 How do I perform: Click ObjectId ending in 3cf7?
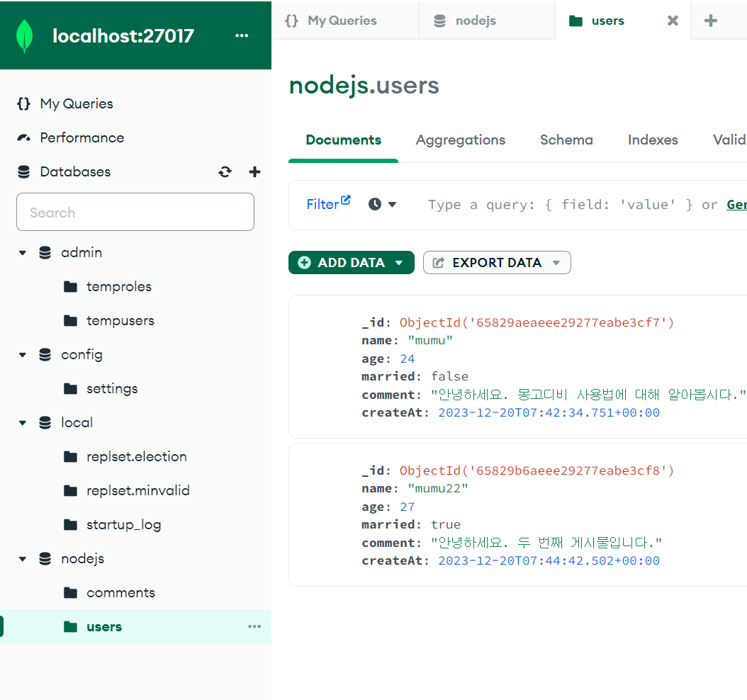coord(537,323)
